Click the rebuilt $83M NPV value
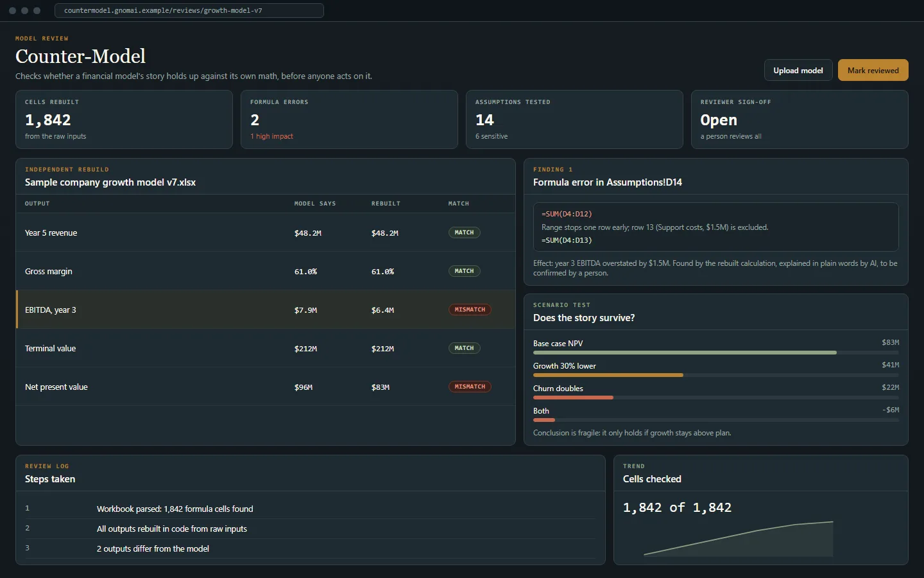 pos(381,387)
